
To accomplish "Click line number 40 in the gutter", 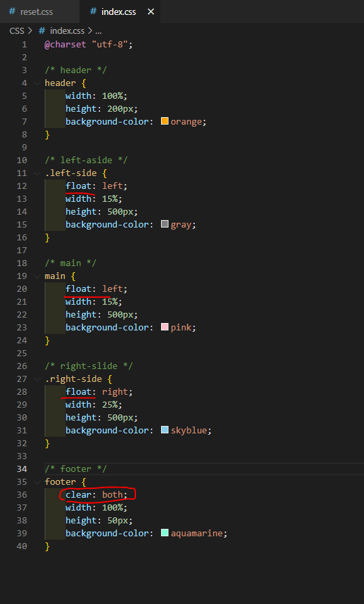I will pyautogui.click(x=22, y=546).
